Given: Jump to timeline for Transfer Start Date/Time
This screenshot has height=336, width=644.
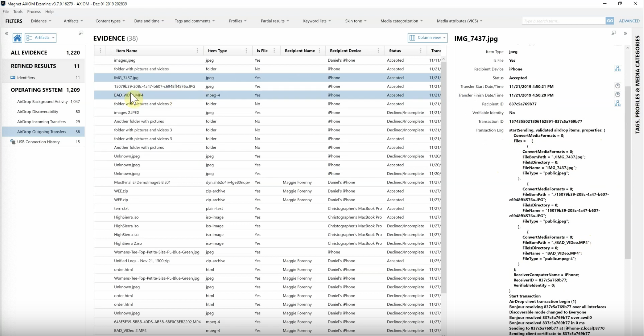Looking at the screenshot, I should (x=618, y=86).
